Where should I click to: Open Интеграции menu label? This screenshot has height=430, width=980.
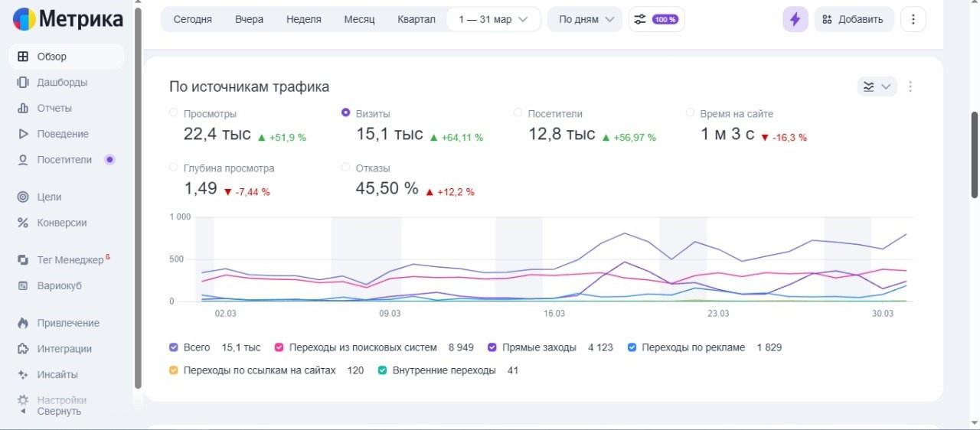tap(64, 349)
